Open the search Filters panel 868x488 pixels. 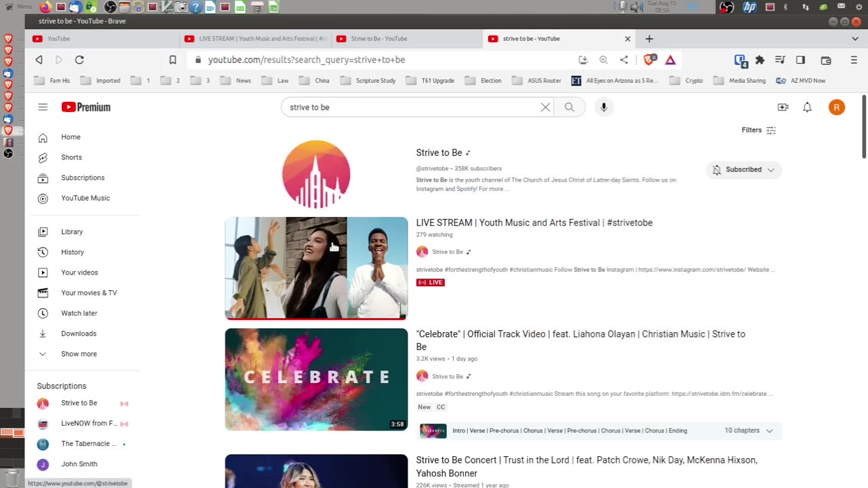[x=759, y=130]
